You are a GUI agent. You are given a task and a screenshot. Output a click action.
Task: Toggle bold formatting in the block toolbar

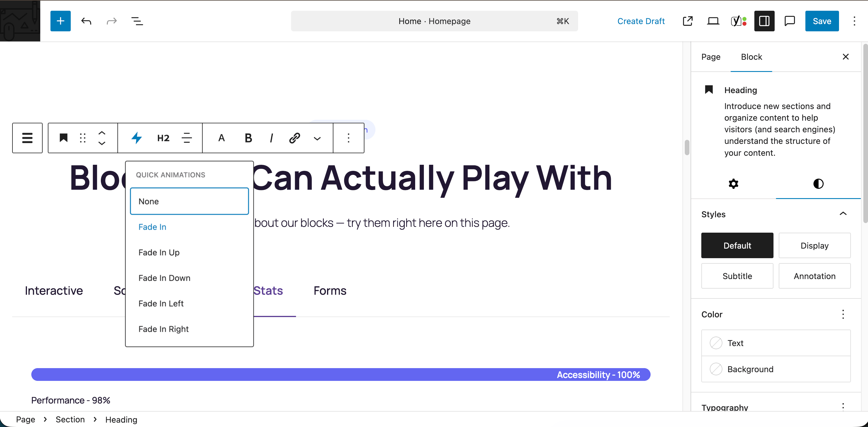(x=248, y=138)
